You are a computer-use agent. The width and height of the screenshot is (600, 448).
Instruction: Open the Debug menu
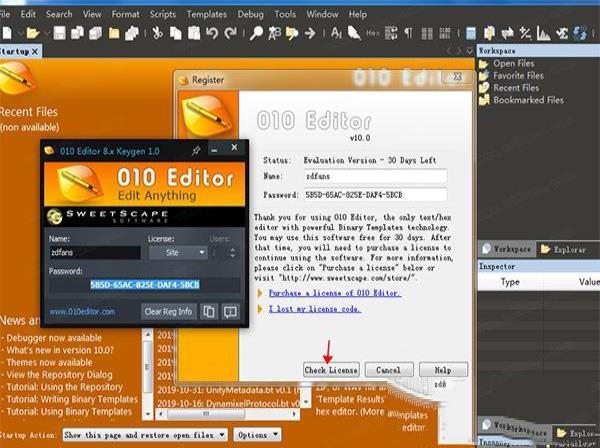coord(250,14)
